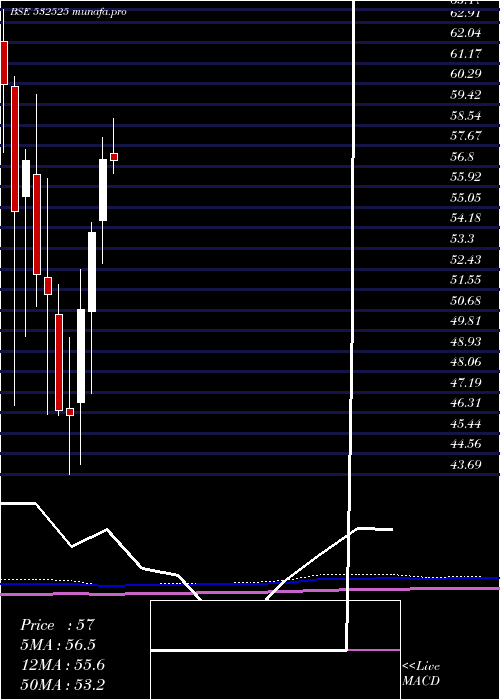Click the 59.42 price level label
This screenshot has width=500, height=700.
tap(466, 95)
